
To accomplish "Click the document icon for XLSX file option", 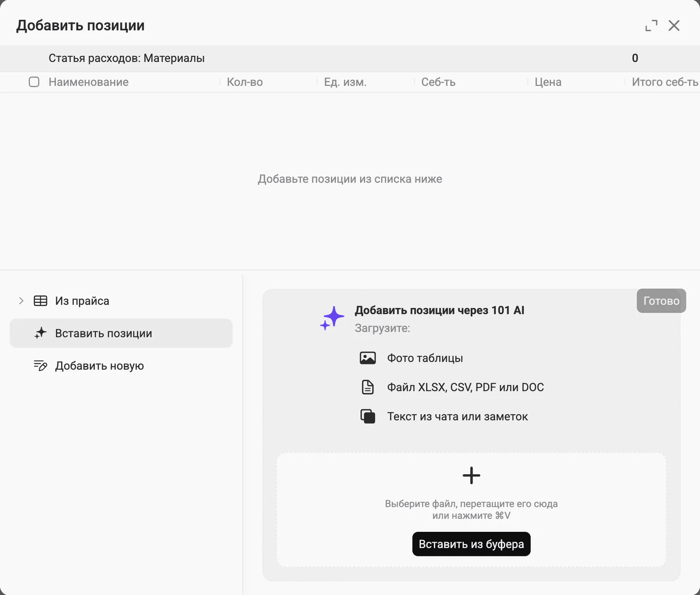I will point(367,387).
